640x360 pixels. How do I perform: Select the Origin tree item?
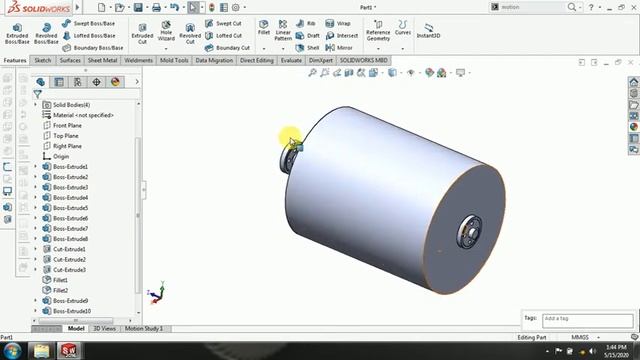56,156
